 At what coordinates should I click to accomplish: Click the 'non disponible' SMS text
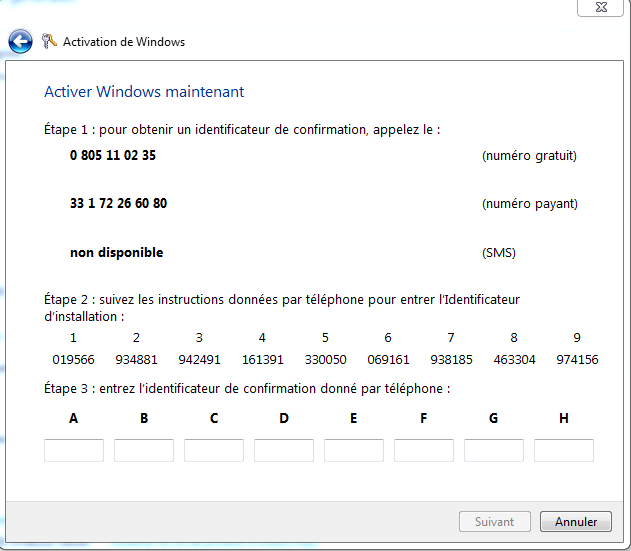click(117, 252)
